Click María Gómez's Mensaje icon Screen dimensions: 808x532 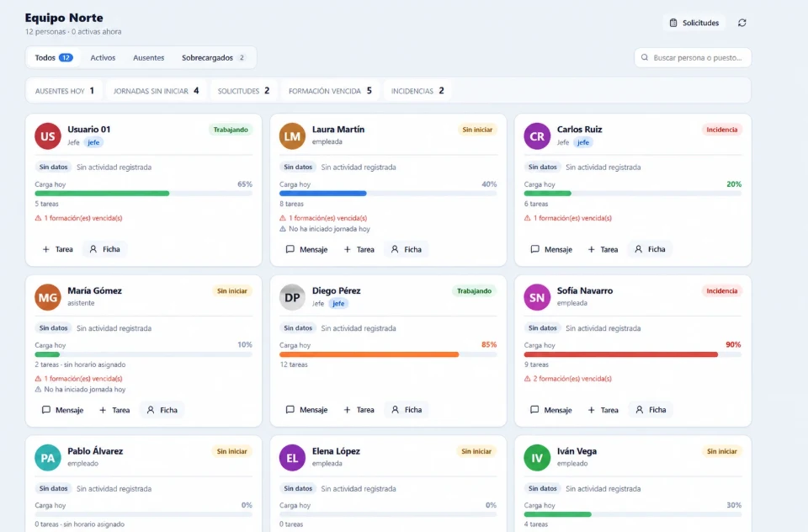point(45,410)
